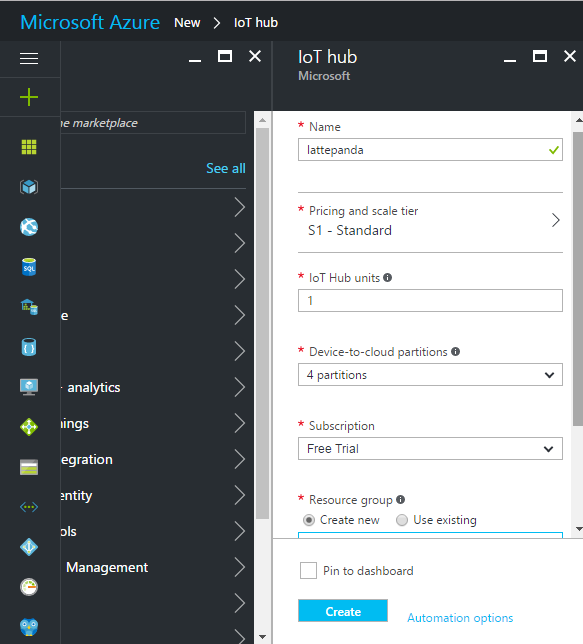Expand the Management marketplace category
The image size is (583, 644).
pos(153,567)
